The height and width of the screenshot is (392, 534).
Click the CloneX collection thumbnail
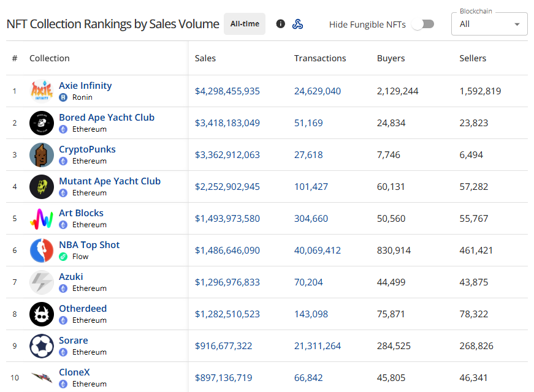point(42,378)
